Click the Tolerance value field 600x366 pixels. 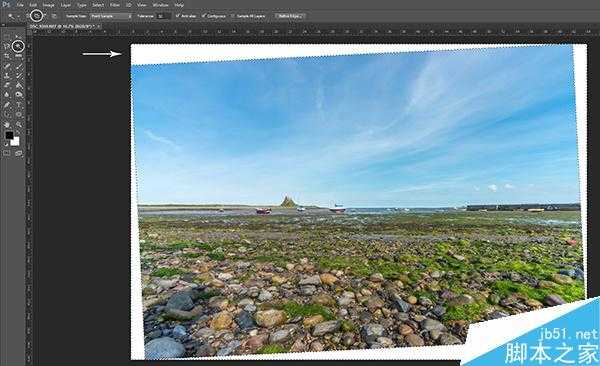click(164, 16)
